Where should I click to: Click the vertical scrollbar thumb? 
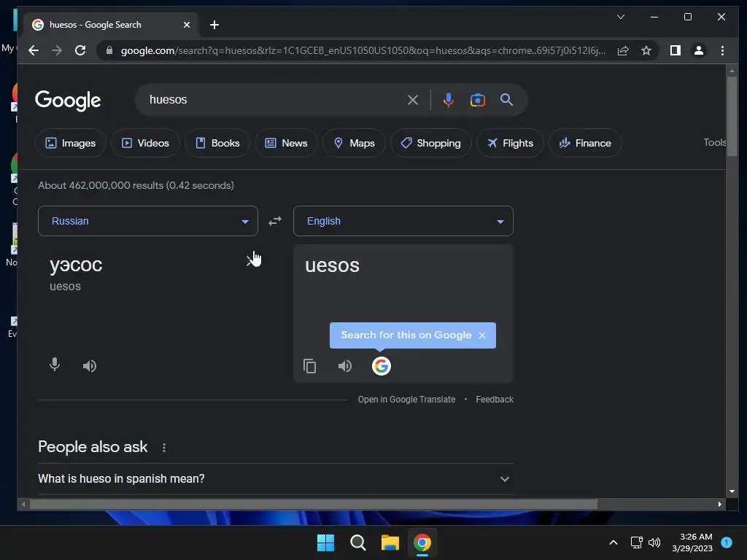coord(732,116)
